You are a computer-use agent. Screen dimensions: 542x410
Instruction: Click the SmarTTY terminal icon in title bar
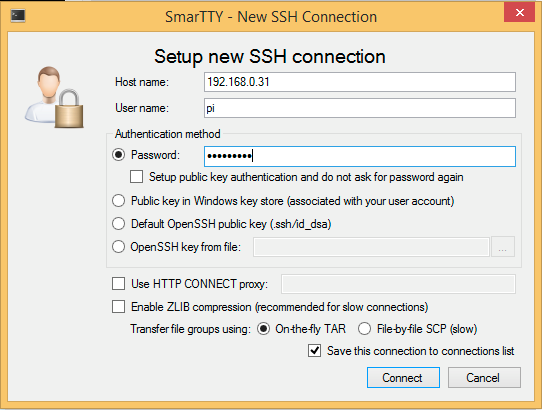18,16
